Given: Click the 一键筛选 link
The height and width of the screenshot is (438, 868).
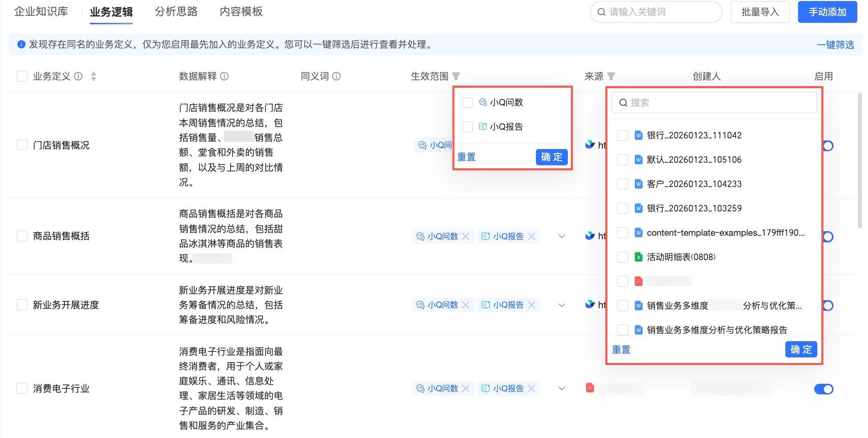Looking at the screenshot, I should pyautogui.click(x=836, y=45).
